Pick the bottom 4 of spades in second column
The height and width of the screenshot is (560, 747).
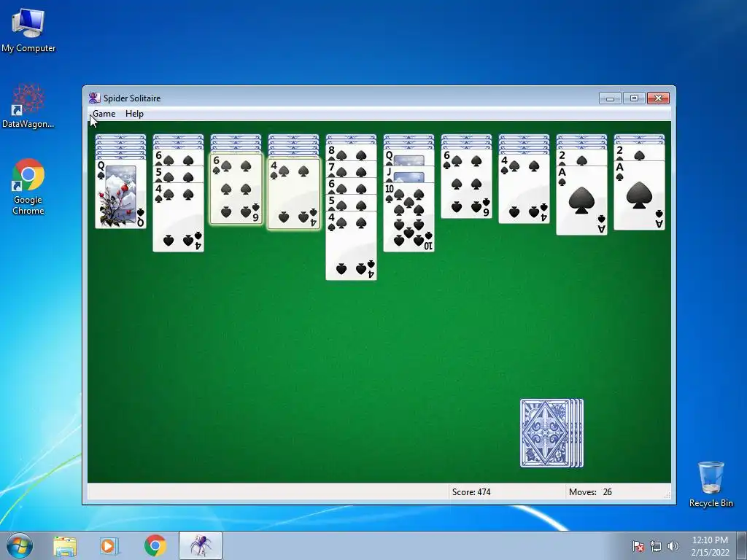[178, 217]
